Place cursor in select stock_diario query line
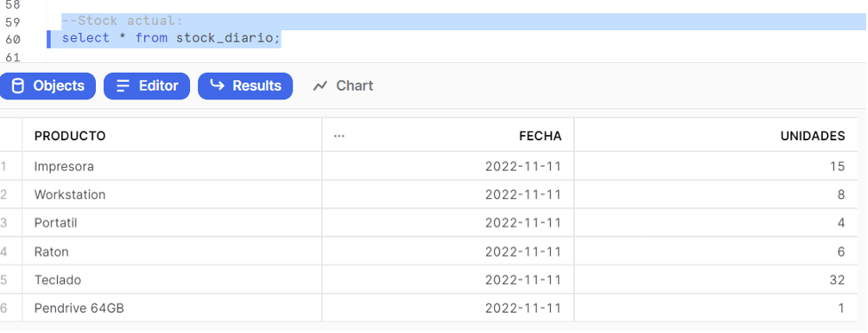 [171, 39]
